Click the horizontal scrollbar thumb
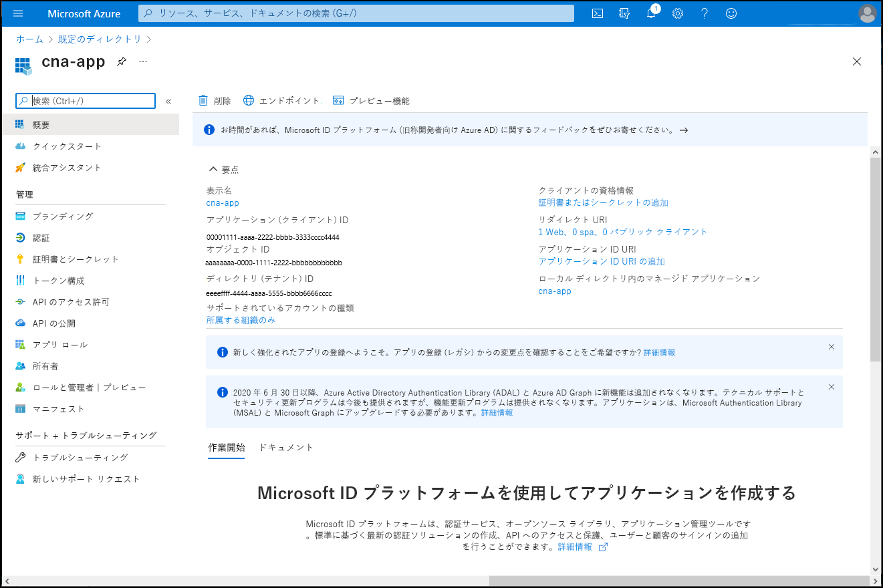Screen dimensions: 883x588 coord(679,581)
